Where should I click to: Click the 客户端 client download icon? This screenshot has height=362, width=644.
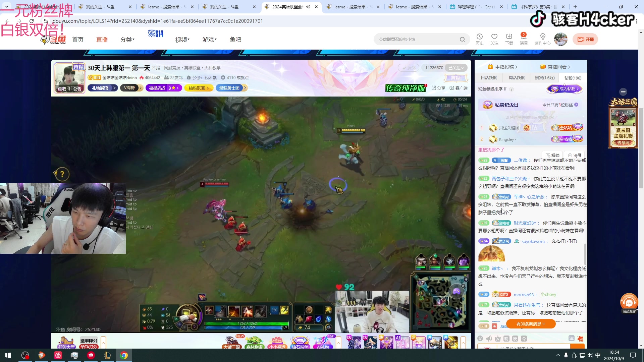(x=459, y=88)
